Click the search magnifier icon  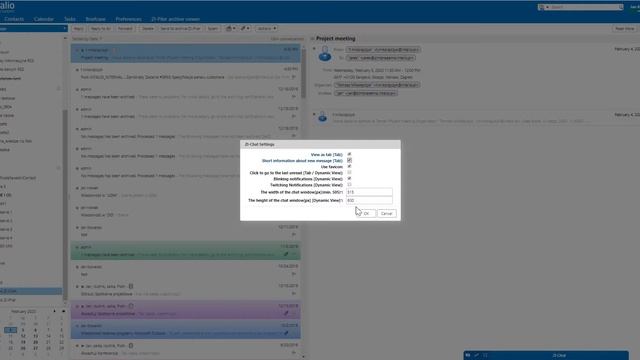tap(621, 7)
